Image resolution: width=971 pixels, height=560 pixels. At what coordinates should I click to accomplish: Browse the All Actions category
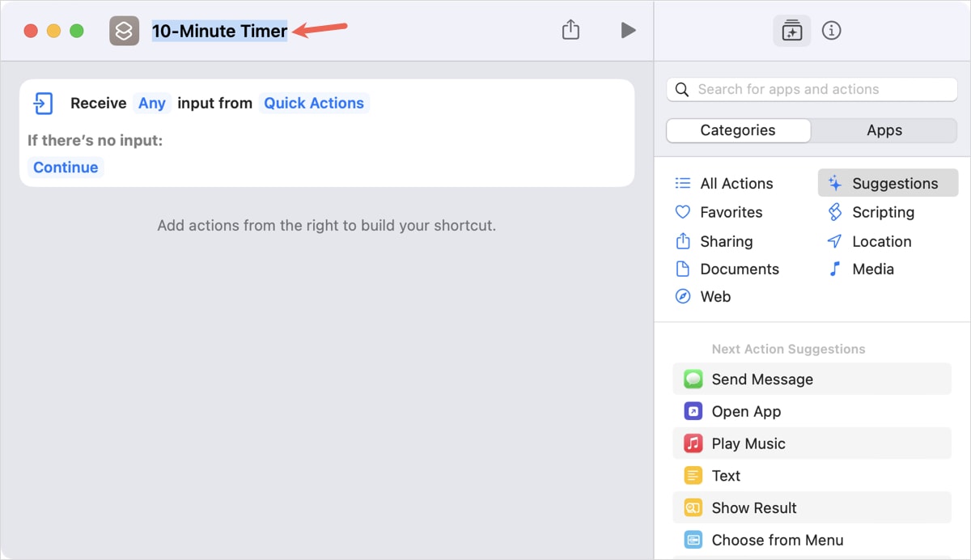[736, 183]
